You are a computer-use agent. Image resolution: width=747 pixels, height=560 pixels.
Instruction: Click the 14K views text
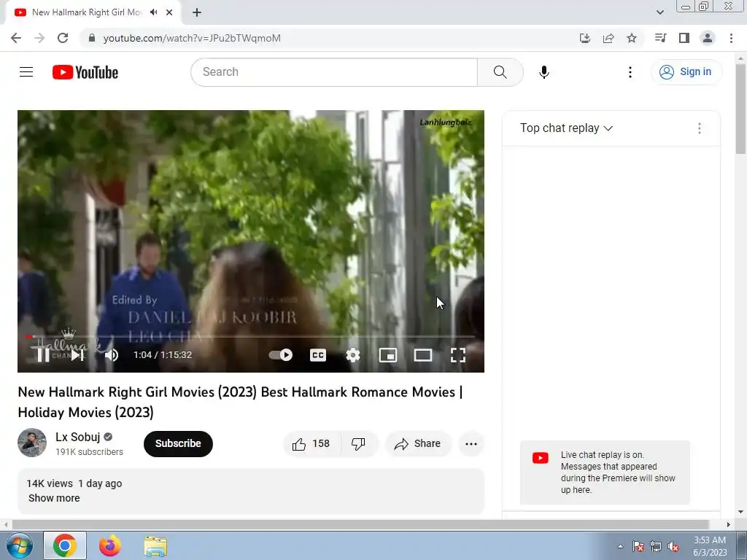point(50,483)
